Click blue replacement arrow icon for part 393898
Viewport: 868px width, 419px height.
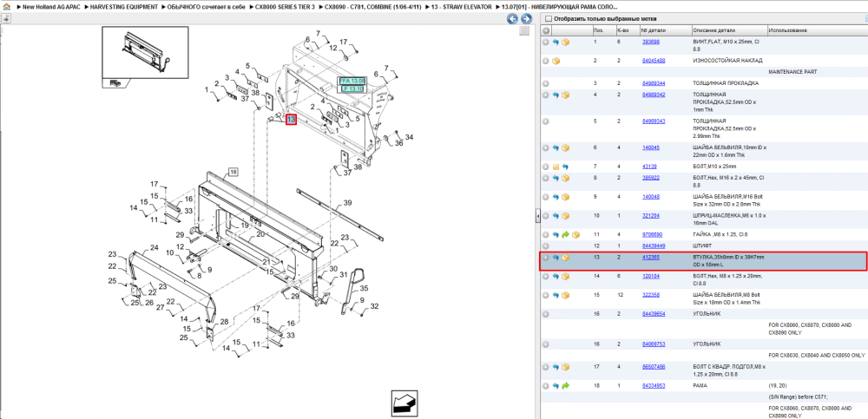pos(556,42)
